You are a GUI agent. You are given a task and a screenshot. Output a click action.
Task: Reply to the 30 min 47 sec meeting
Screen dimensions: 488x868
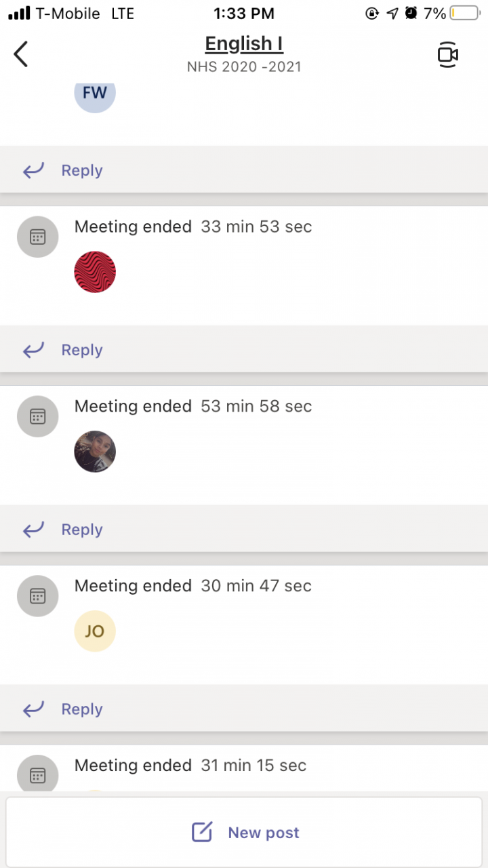(x=81, y=709)
